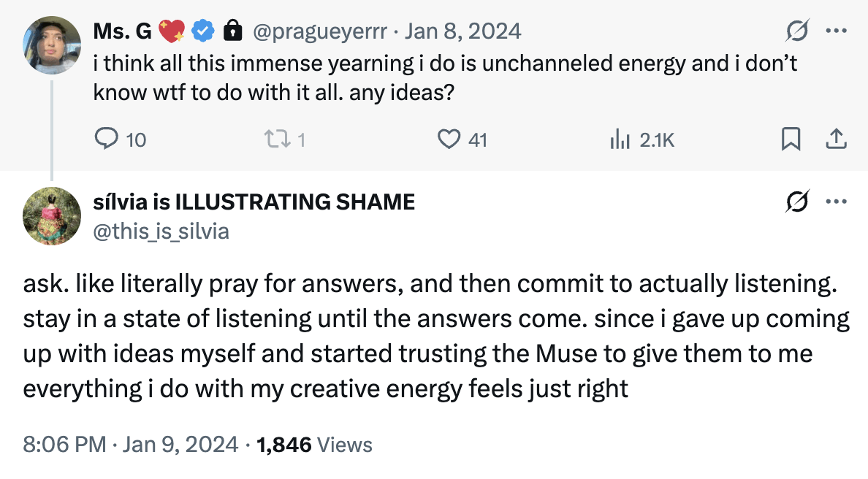Open Ms. G's profile picture
The width and height of the screenshot is (868, 479).
[51, 45]
